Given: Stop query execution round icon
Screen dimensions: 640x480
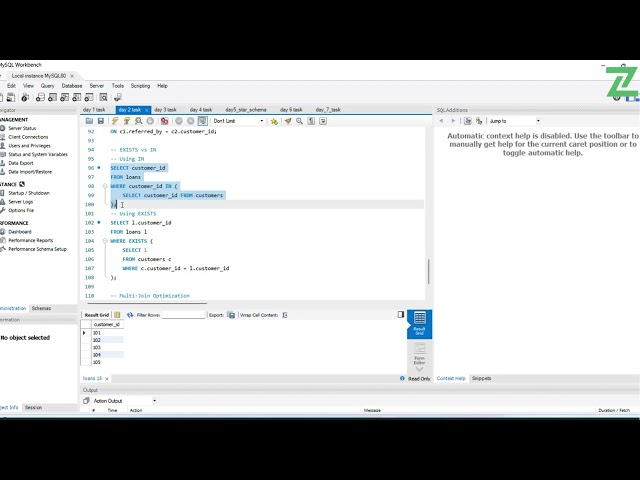Looking at the screenshot, I should click(x=150, y=121).
